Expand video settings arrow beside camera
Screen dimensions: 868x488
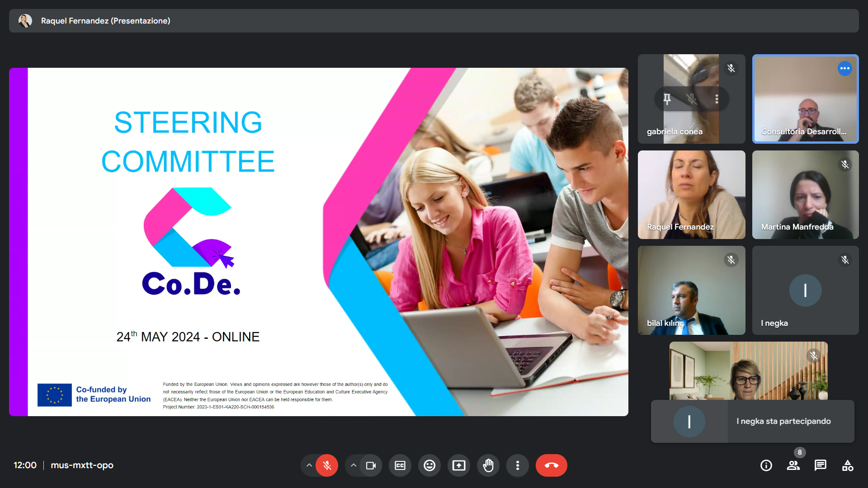click(354, 465)
